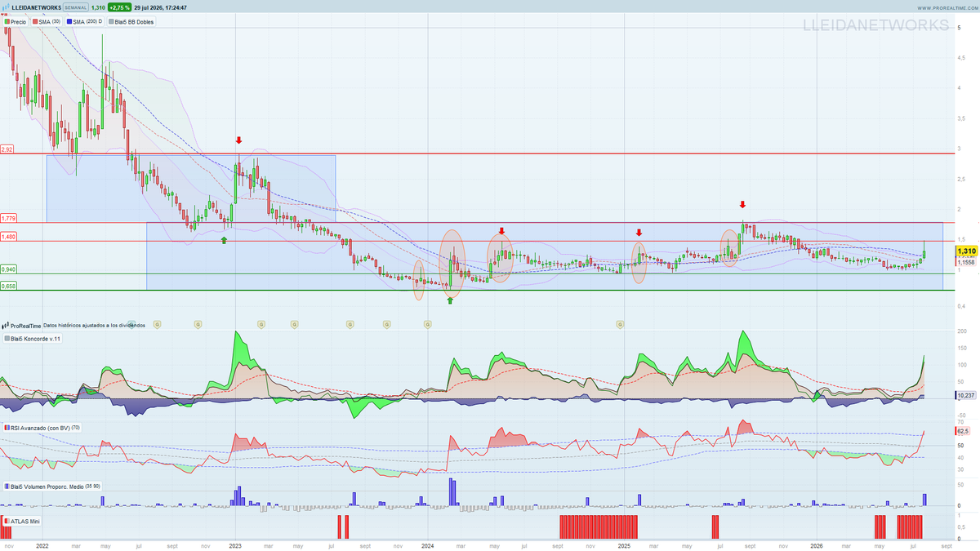980x551 pixels.
Task: Select the LLEIDANETWORKS ticker name
Action: point(35,7)
